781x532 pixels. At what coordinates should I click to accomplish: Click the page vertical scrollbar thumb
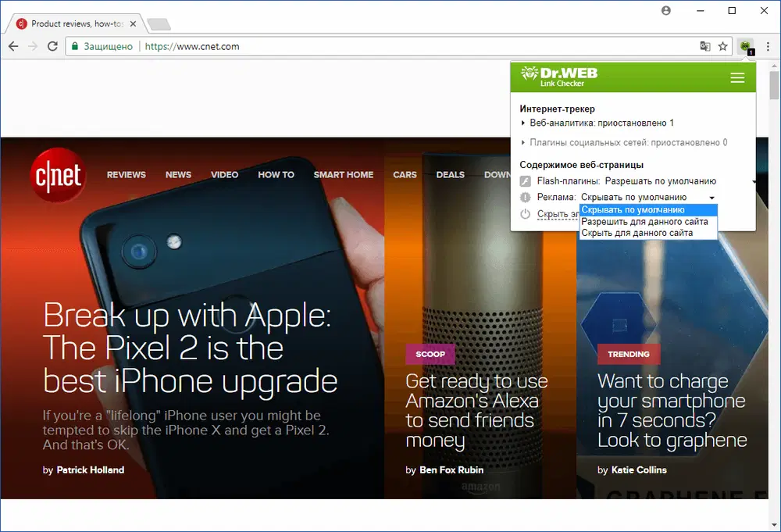coord(774,84)
